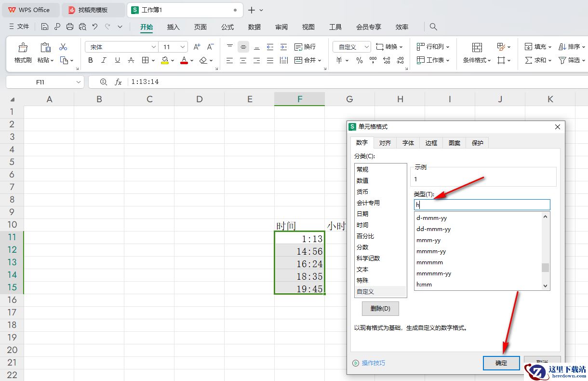Switch to the 数据 ribbon tab
The width and height of the screenshot is (588, 381).
[x=254, y=27]
